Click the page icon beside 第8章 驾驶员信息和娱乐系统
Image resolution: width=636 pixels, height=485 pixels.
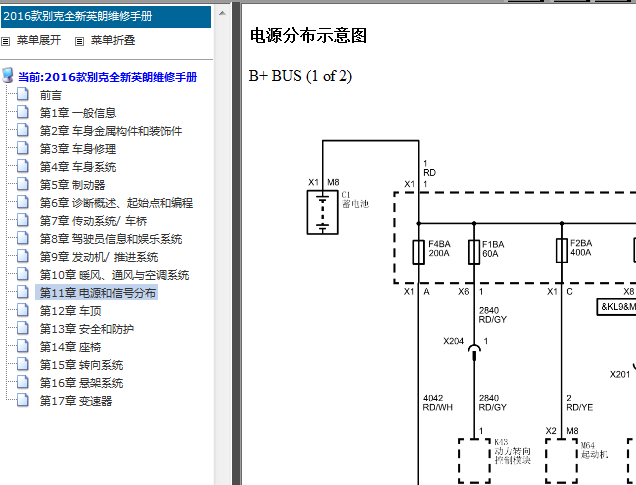coord(23,238)
